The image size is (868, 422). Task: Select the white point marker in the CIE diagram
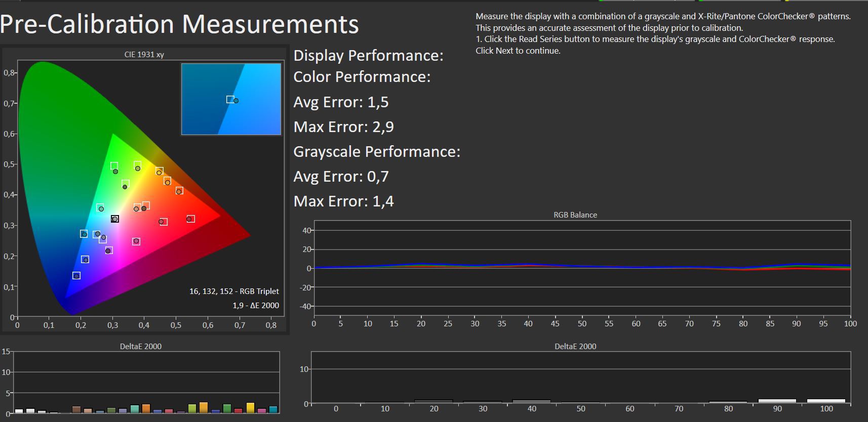coord(115,219)
